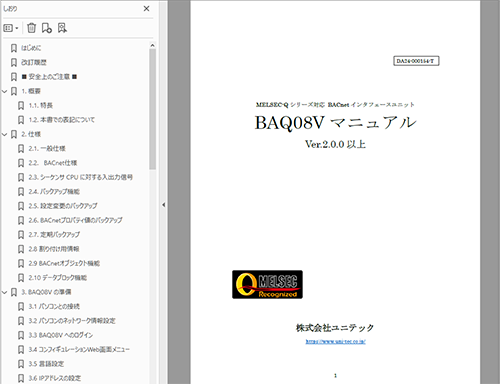Click the bookmarks panel vertical scrollbar
Image resolution: width=500 pixels, height=384 pixels.
pyautogui.click(x=152, y=109)
